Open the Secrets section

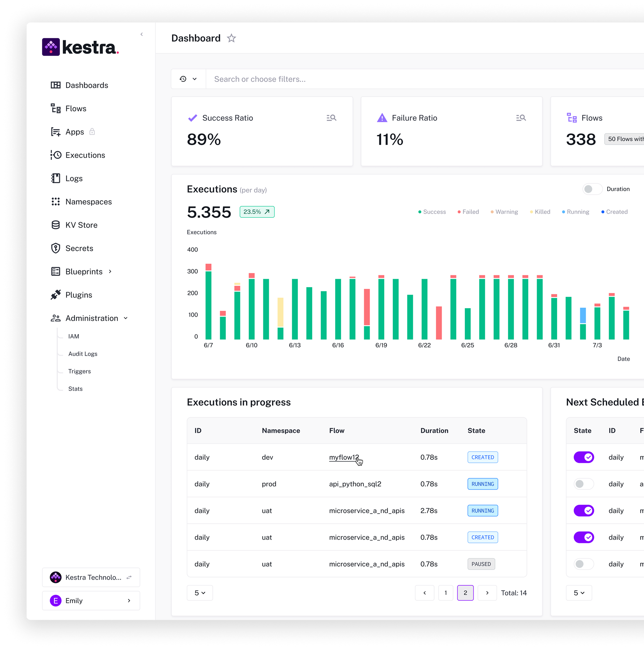tap(79, 248)
